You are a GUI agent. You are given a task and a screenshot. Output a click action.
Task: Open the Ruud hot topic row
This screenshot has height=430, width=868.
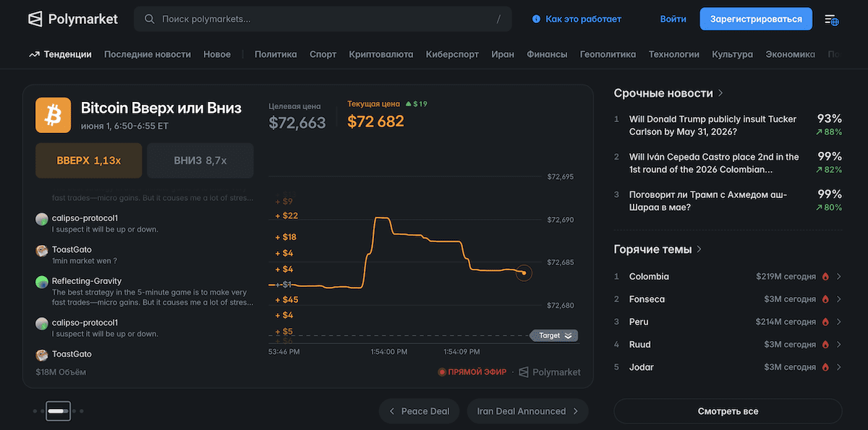[x=728, y=345]
